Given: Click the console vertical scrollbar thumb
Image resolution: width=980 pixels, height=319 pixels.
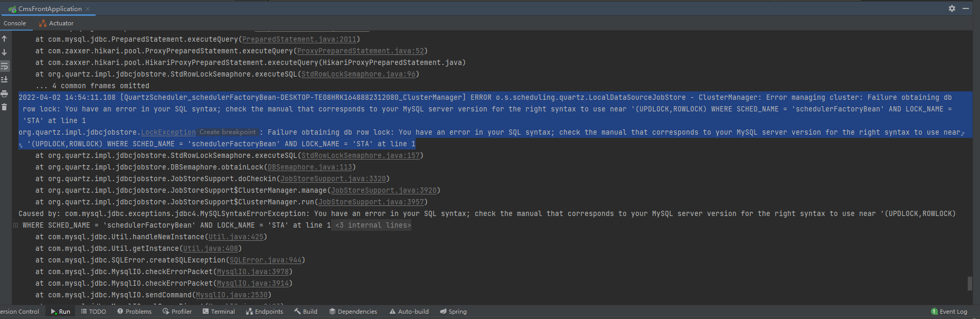Looking at the screenshot, I should [x=969, y=284].
